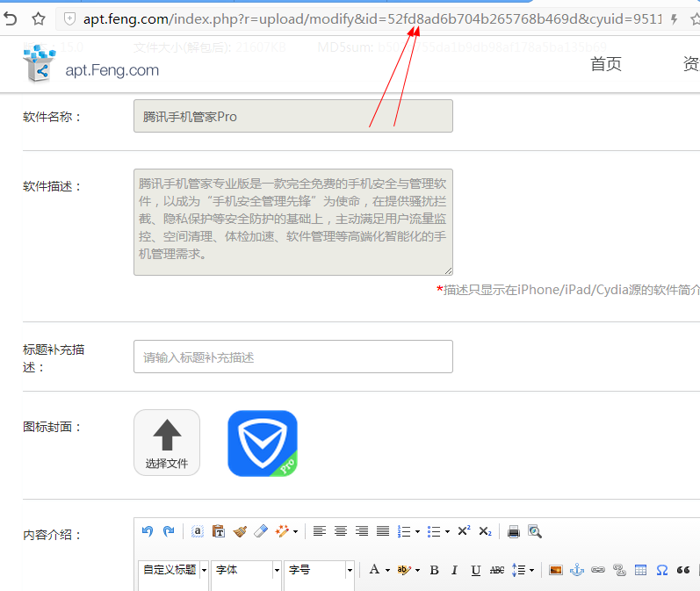The height and width of the screenshot is (591, 700).
Task: Open the 字体 font dropdown
Action: point(246,570)
